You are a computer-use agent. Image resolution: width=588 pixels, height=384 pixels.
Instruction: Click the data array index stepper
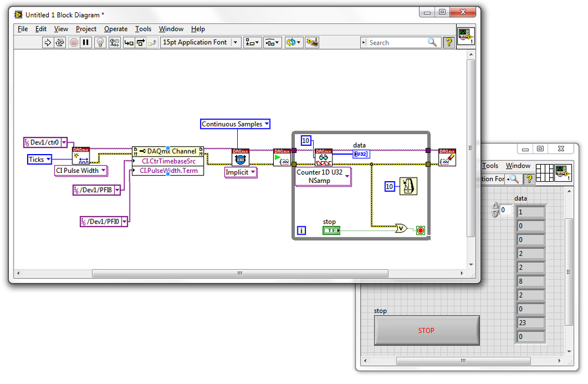pyautogui.click(x=495, y=210)
